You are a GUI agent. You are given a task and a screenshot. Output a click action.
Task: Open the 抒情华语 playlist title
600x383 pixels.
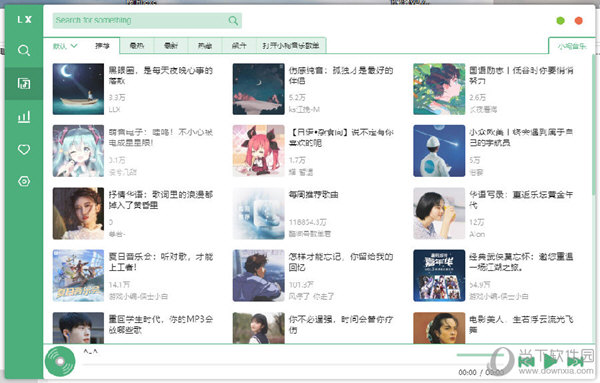[161, 200]
